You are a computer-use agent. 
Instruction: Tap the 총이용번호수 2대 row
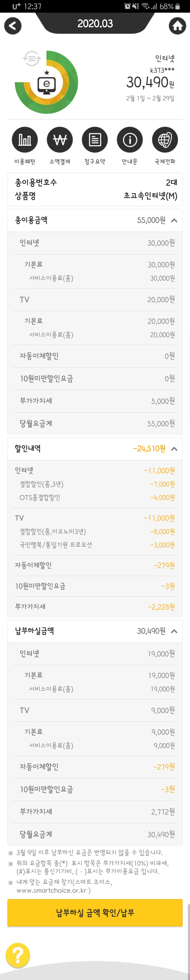click(x=95, y=182)
